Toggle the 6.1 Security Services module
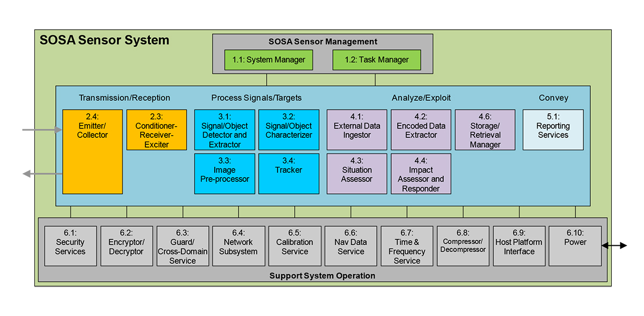Image resolution: width=644 pixels, height=316 pixels. click(70, 246)
